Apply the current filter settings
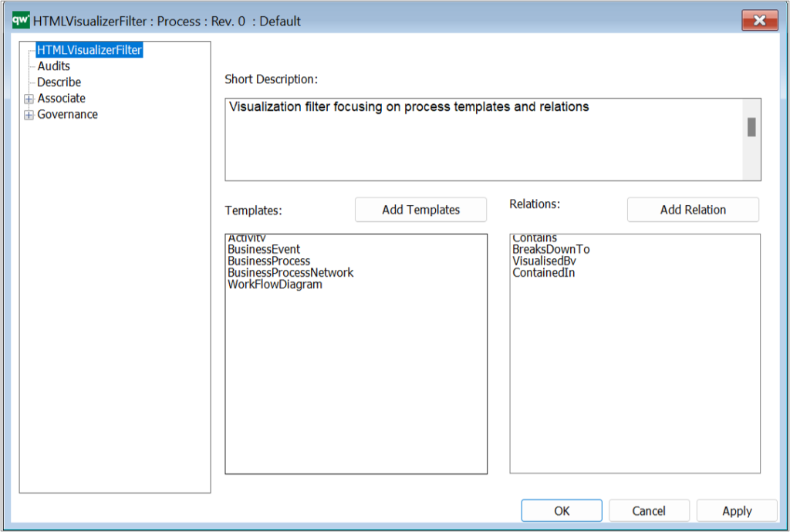 [736, 510]
